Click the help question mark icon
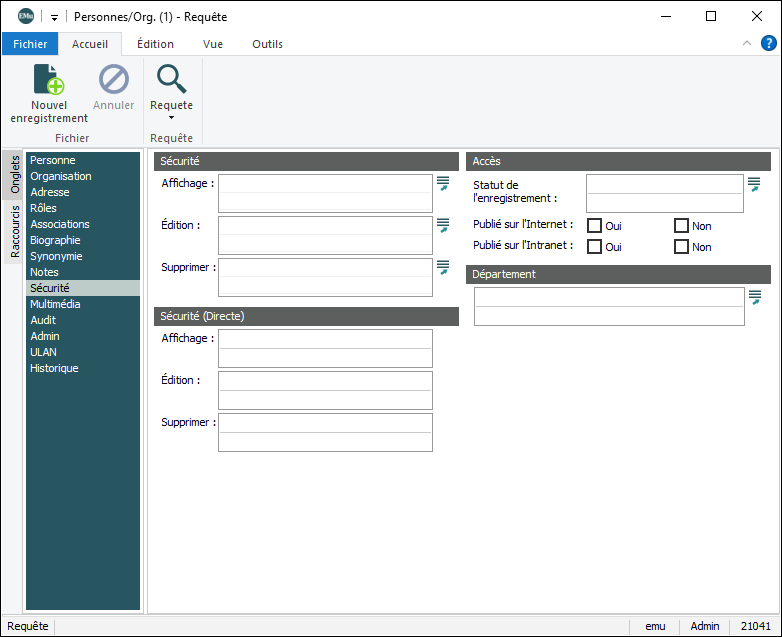Image resolution: width=782 pixels, height=637 pixels. point(768,43)
